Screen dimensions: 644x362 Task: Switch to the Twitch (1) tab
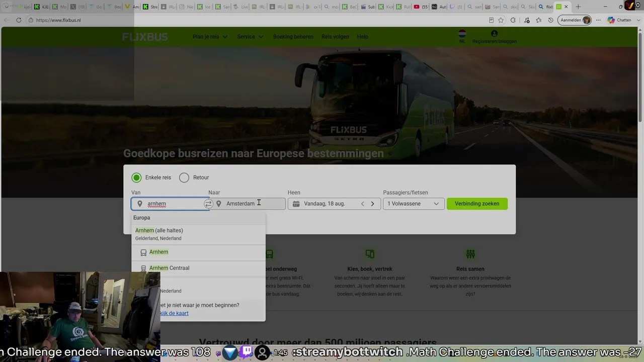456,7
